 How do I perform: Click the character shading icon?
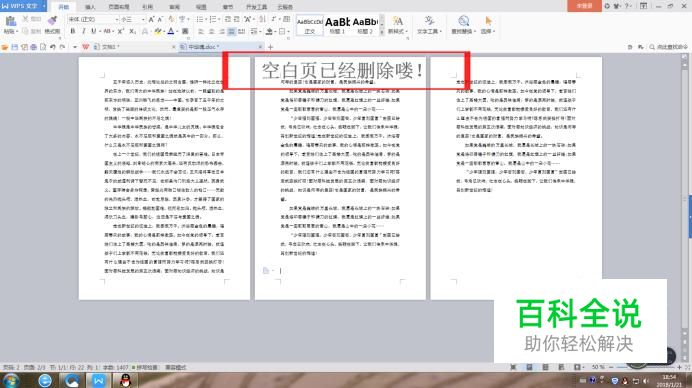[x=185, y=31]
